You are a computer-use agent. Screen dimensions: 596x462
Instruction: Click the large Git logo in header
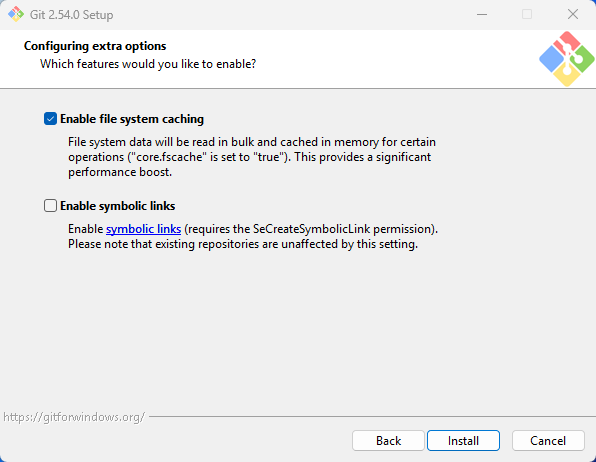[x=567, y=59]
